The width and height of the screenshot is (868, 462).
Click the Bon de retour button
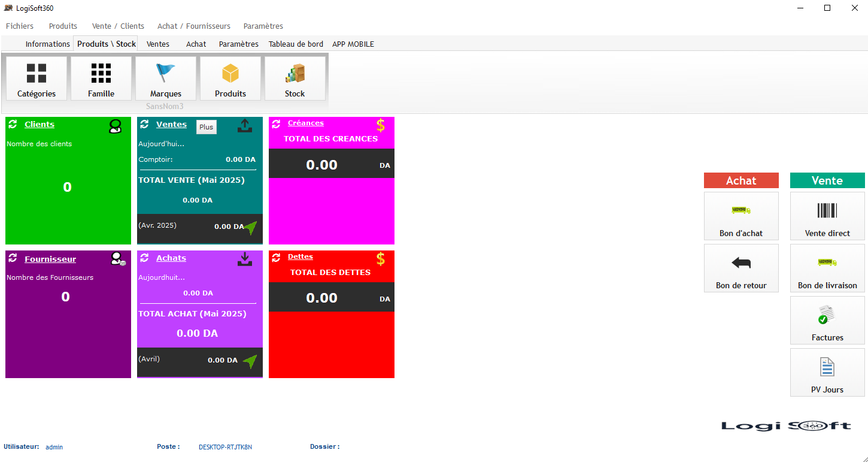pyautogui.click(x=741, y=268)
